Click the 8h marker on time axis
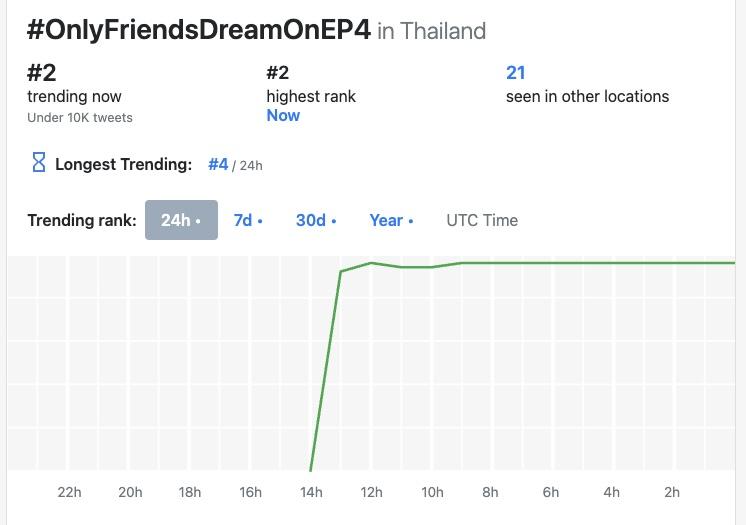Viewport: 746px width, 525px height. click(490, 492)
